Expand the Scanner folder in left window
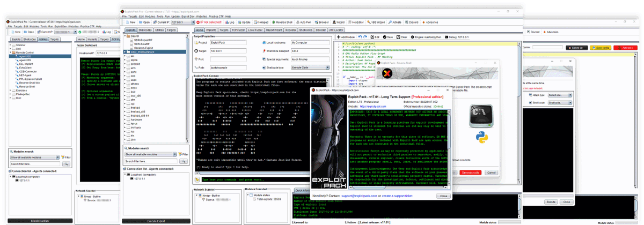The height and width of the screenshot is (225, 644). coord(11,45)
